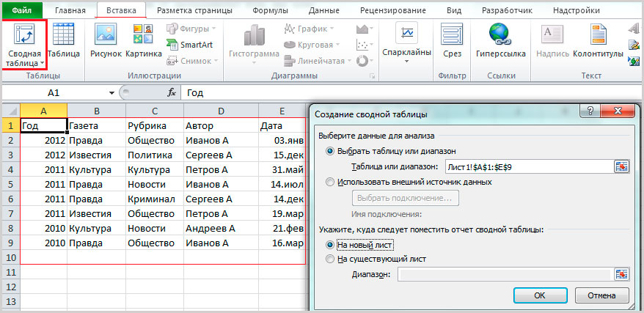Select row header 5
Viewport: 644px width, 313px height.
[11, 184]
